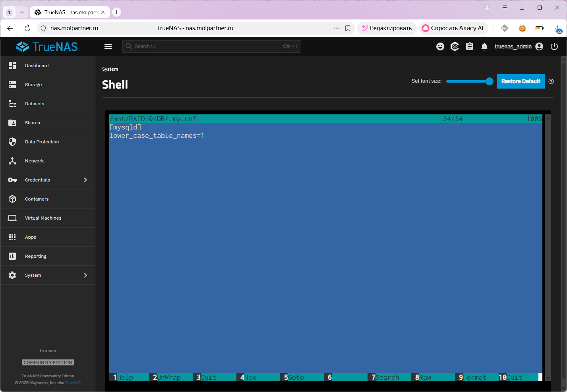
Task: Click the notifications bell icon
Action: [484, 46]
